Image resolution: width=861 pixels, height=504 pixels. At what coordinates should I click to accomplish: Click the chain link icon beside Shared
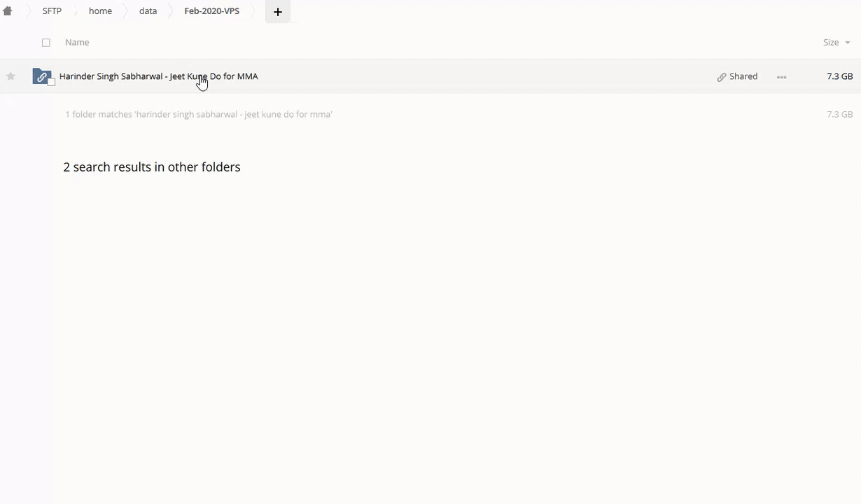click(x=721, y=77)
